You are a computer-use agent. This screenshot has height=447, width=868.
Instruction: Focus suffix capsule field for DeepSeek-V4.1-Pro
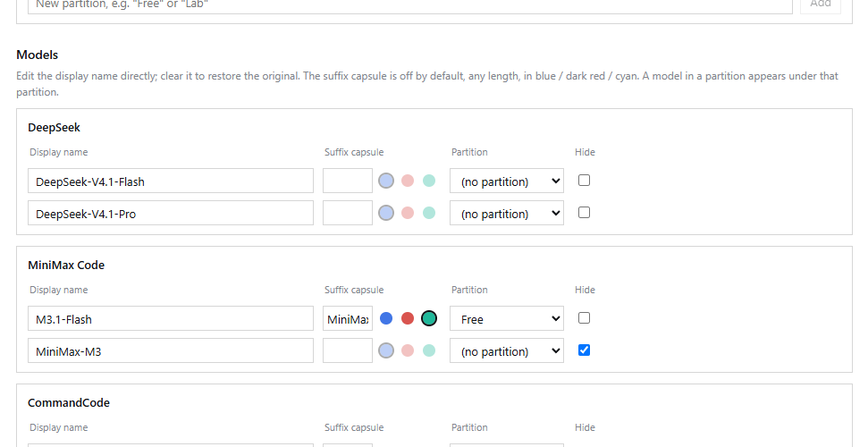348,214
